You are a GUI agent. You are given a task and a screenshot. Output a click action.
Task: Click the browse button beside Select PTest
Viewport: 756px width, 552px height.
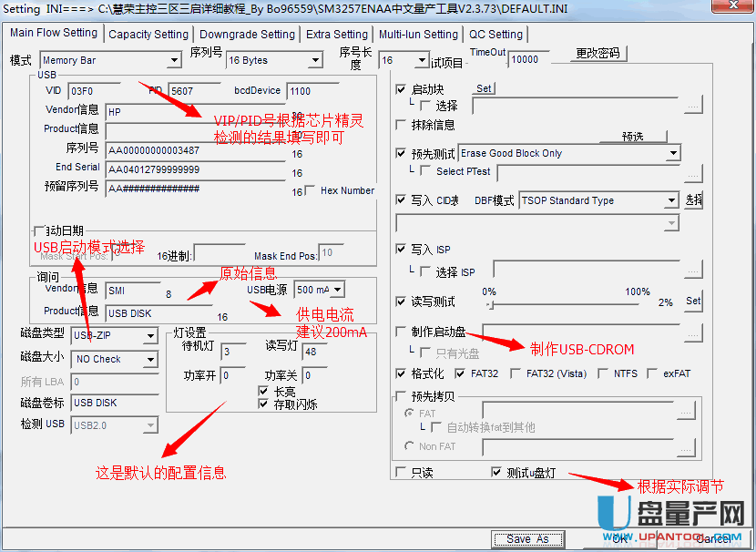point(693,171)
